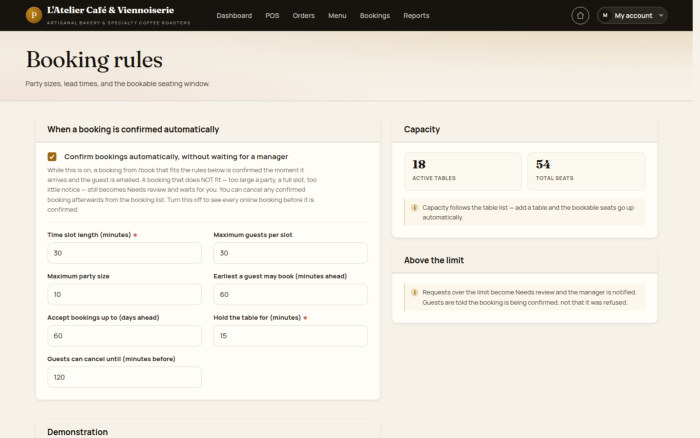
Task: Select Menu in the top navigation
Action: tap(337, 16)
